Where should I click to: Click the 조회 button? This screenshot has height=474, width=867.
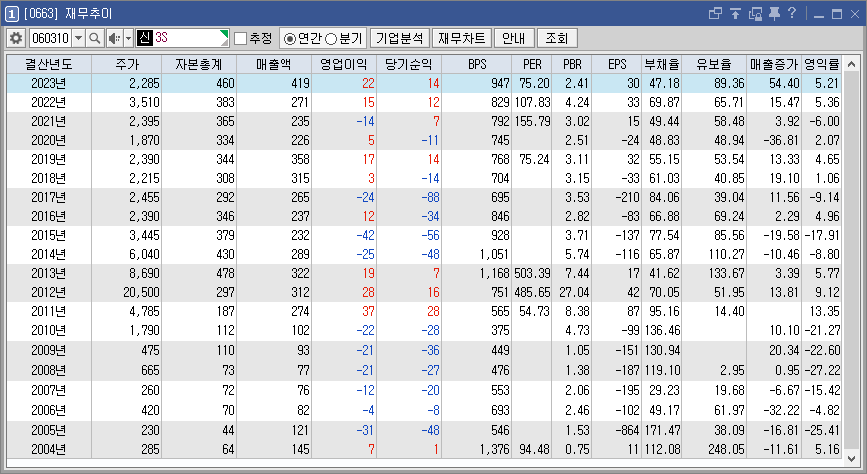coord(557,38)
